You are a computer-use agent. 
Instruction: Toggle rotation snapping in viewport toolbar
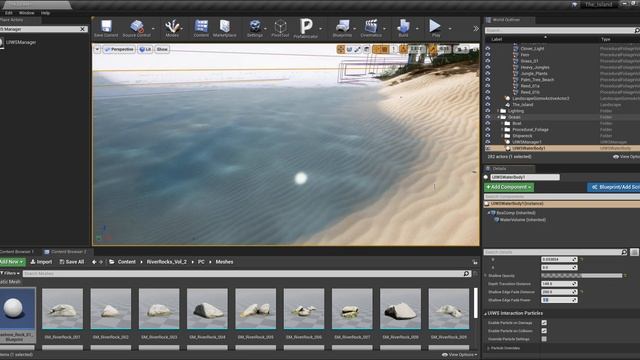tap(403, 49)
